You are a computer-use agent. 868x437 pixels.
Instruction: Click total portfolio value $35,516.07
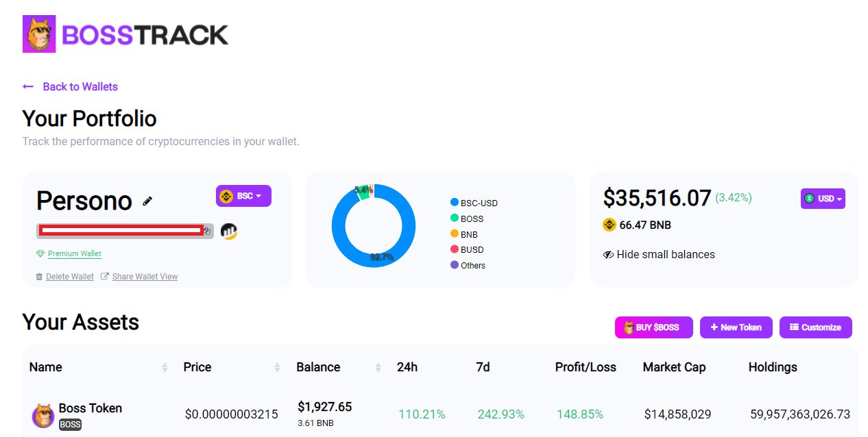tap(657, 198)
